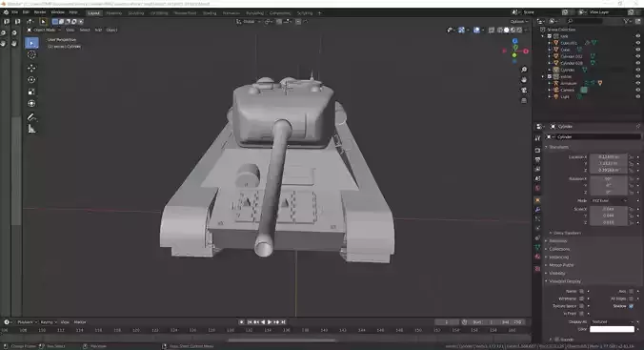Click the zoom viewport magnifier icon
Screen dimensions: 644x350
click(524, 70)
